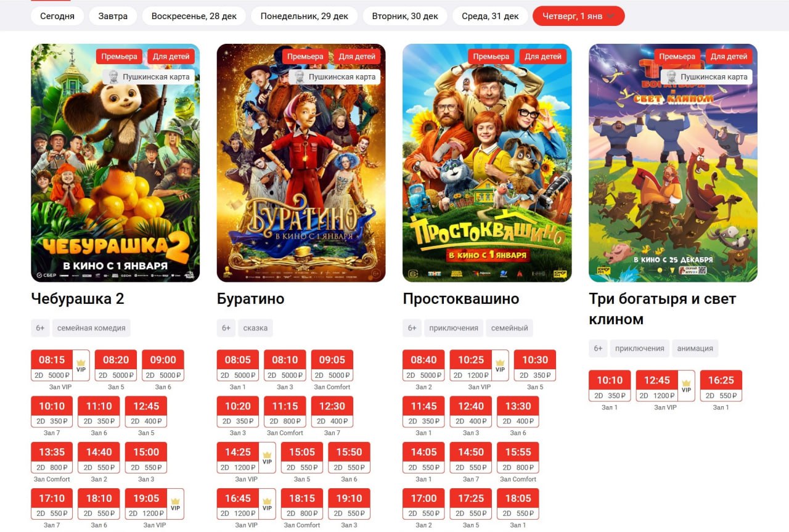Switch to the Сегодня date tab

point(57,16)
